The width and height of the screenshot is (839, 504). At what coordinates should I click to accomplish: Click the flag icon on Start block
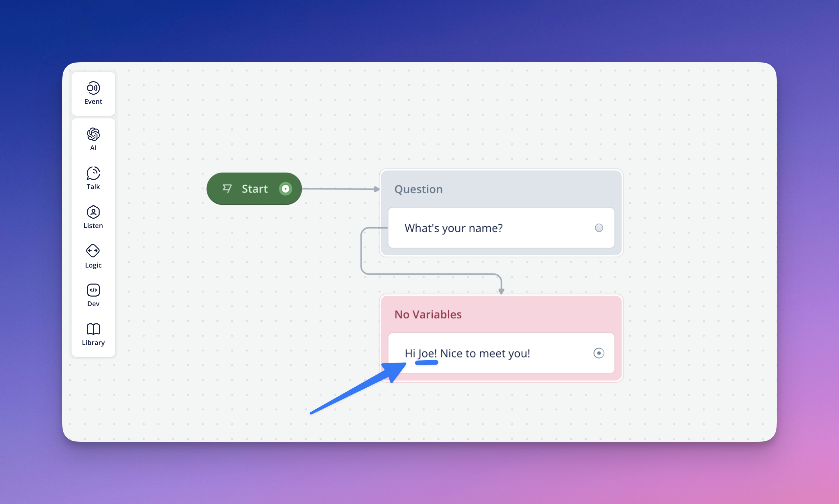[227, 188]
